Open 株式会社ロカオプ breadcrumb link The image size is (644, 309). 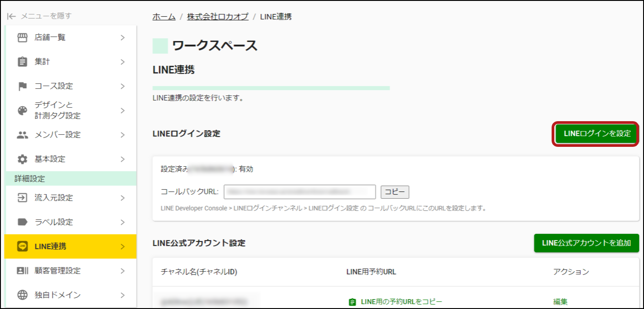pos(218,17)
